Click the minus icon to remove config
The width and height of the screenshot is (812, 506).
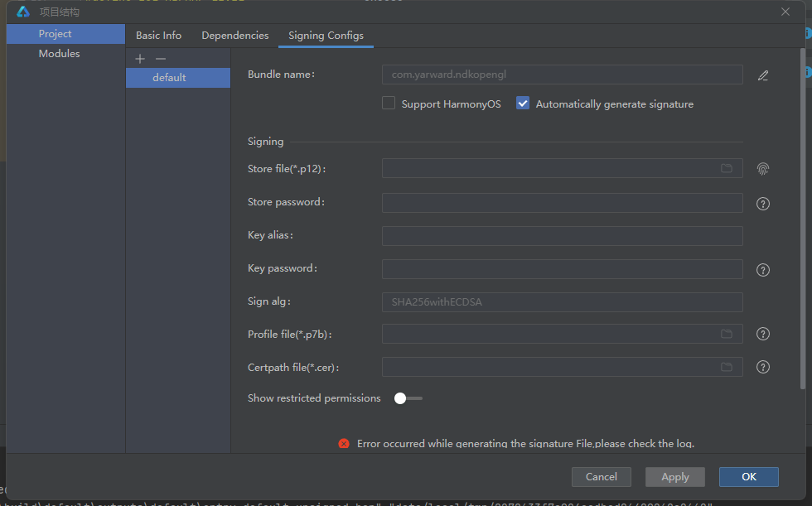pos(161,59)
